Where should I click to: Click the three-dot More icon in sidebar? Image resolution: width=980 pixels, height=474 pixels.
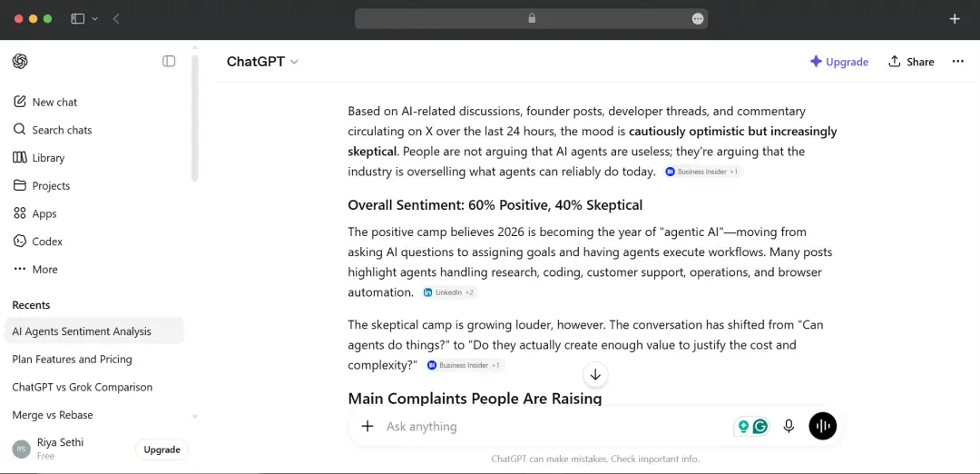(19, 270)
